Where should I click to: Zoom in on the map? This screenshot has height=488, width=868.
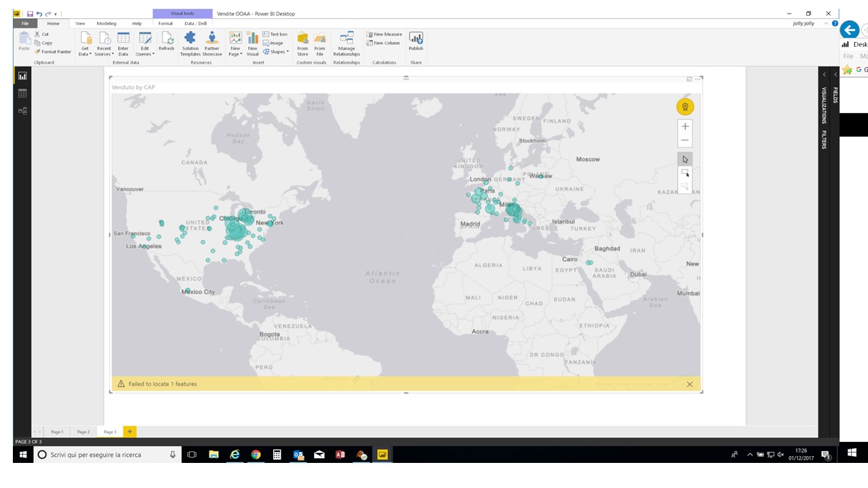click(x=685, y=126)
